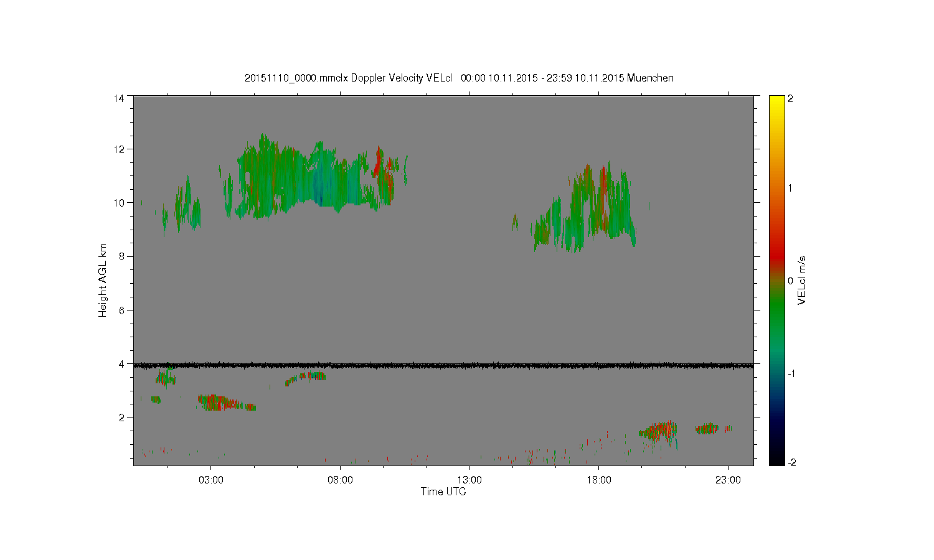This screenshot has height=560, width=934.
Task: Click the VELcl m/s colorbar label
Action: [x=802, y=280]
